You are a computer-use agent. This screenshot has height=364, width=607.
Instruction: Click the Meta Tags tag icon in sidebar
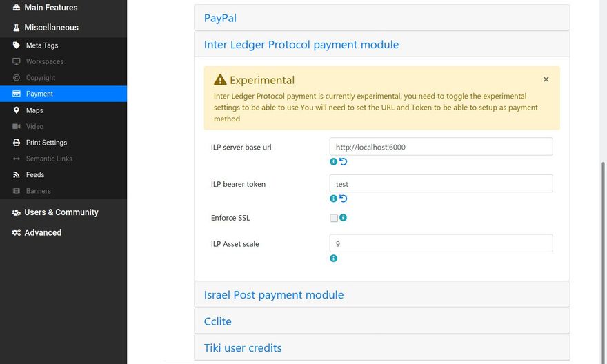17,45
